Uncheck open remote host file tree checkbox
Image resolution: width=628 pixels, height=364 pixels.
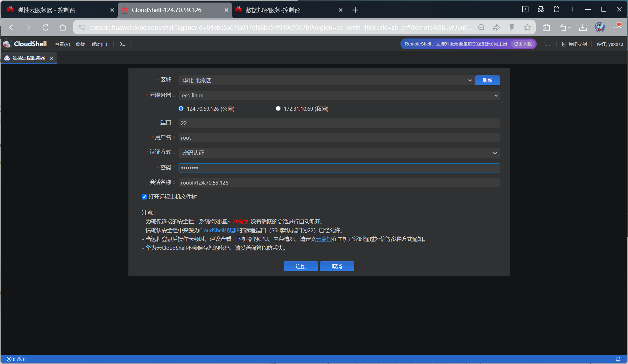pos(144,197)
